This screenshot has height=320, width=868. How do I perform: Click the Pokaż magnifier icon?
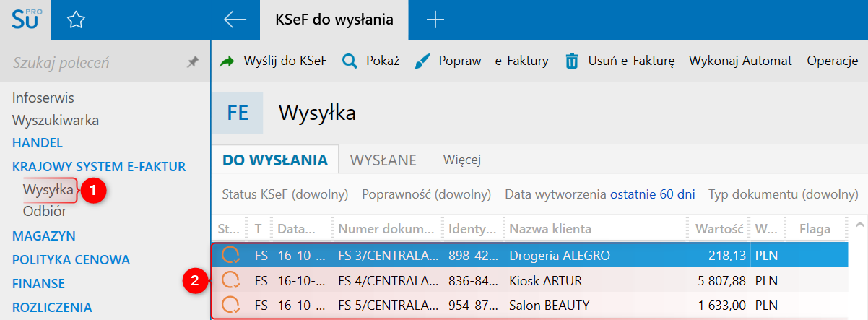tap(350, 61)
